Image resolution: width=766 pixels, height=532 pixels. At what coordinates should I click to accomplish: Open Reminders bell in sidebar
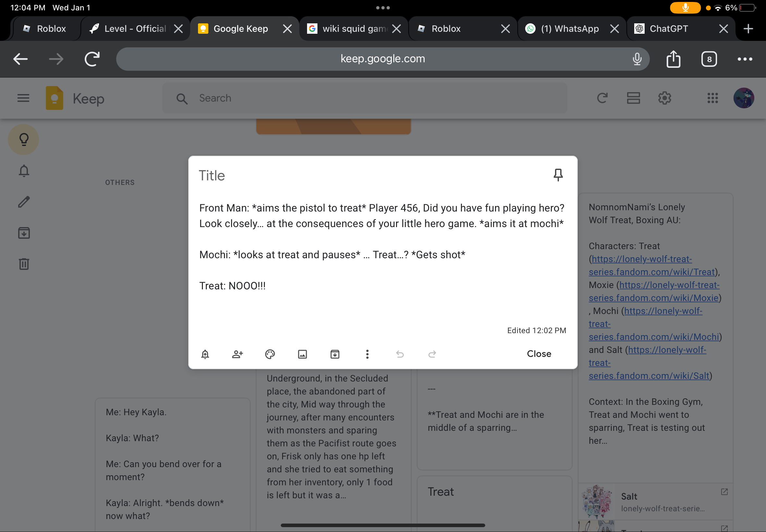pos(24,171)
